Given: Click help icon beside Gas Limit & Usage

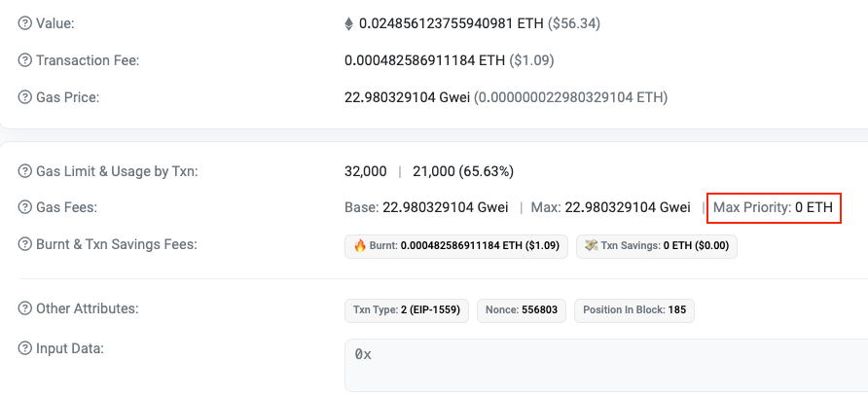Looking at the screenshot, I should tap(25, 171).
